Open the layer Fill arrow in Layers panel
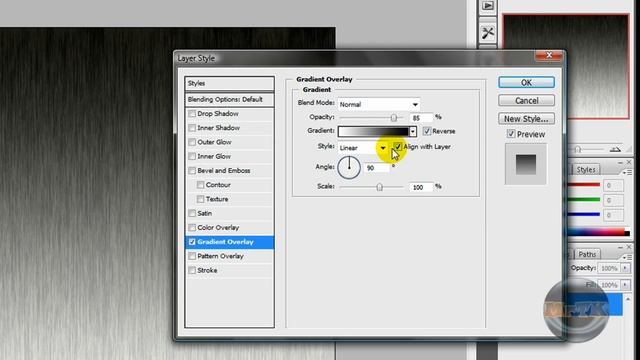Screen dimensions: 640x360 [x=625, y=284]
